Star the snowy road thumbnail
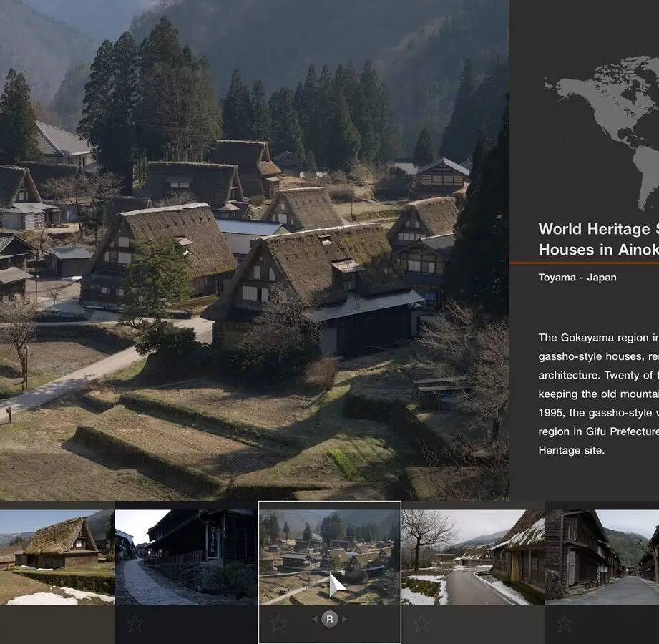Image resolution: width=659 pixels, height=644 pixels. [x=421, y=623]
